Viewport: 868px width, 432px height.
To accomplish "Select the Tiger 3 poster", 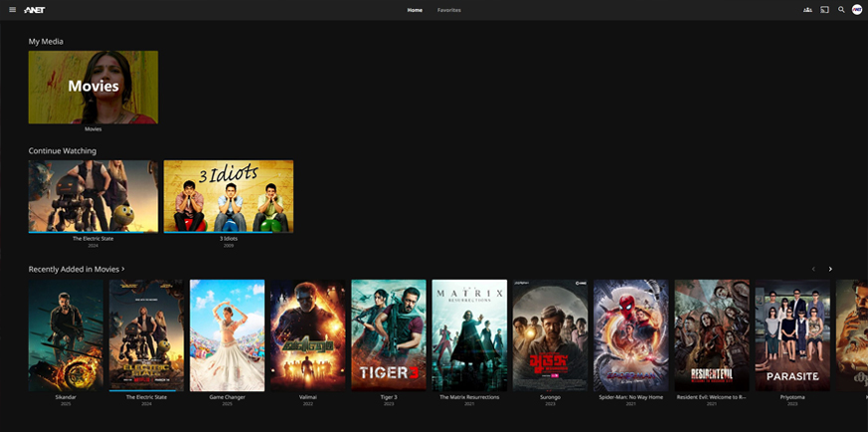I will (x=389, y=335).
